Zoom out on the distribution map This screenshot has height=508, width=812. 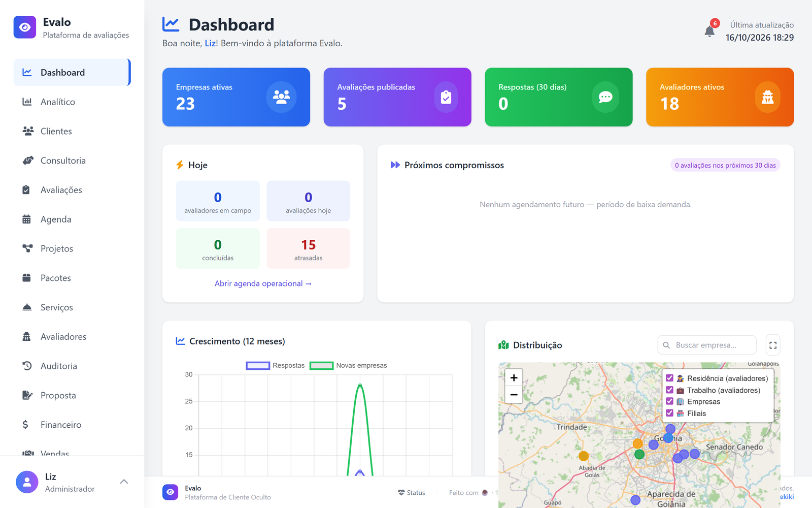514,395
